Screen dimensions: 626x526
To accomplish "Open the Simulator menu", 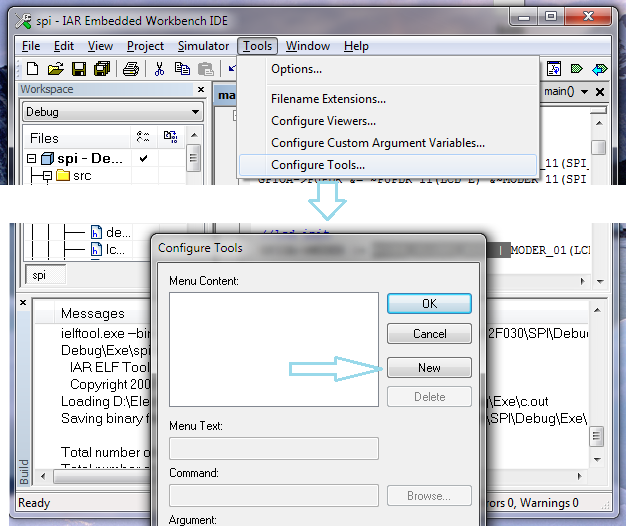I will click(x=204, y=46).
